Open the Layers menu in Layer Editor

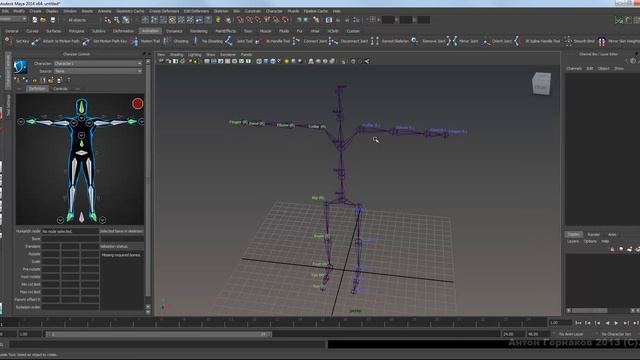[573, 241]
